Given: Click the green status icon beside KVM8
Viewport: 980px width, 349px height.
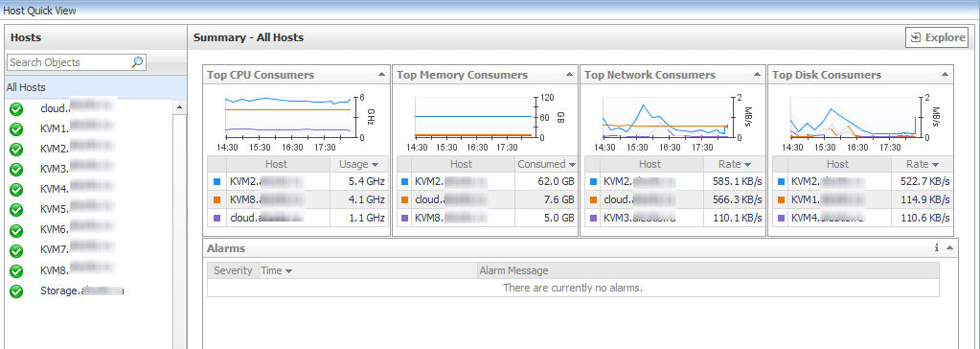Looking at the screenshot, I should click(x=17, y=270).
